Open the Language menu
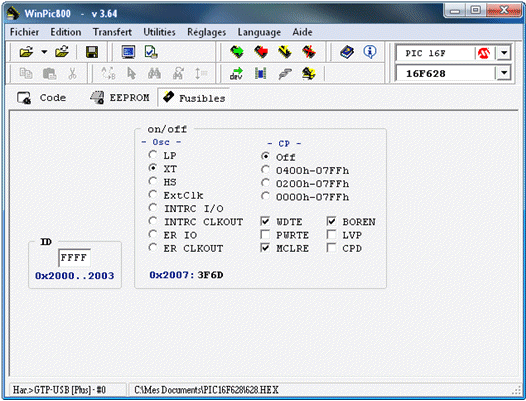This screenshot has height=401, width=526. (259, 32)
